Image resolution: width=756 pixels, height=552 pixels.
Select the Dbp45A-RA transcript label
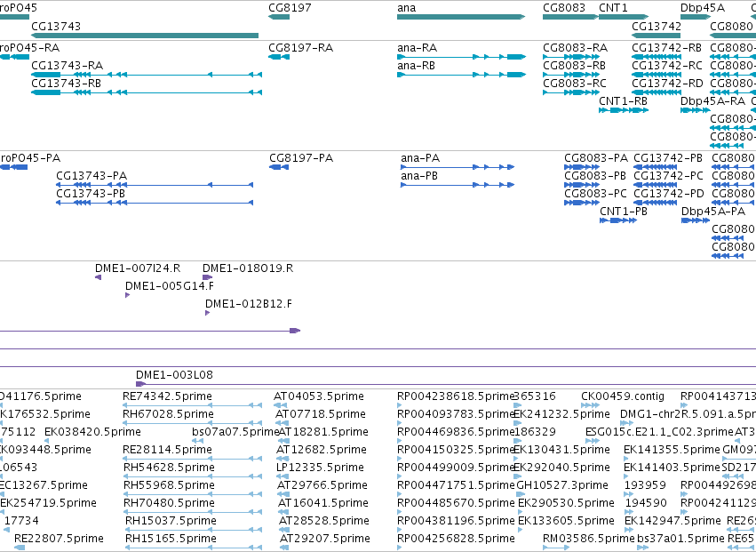pos(713,101)
